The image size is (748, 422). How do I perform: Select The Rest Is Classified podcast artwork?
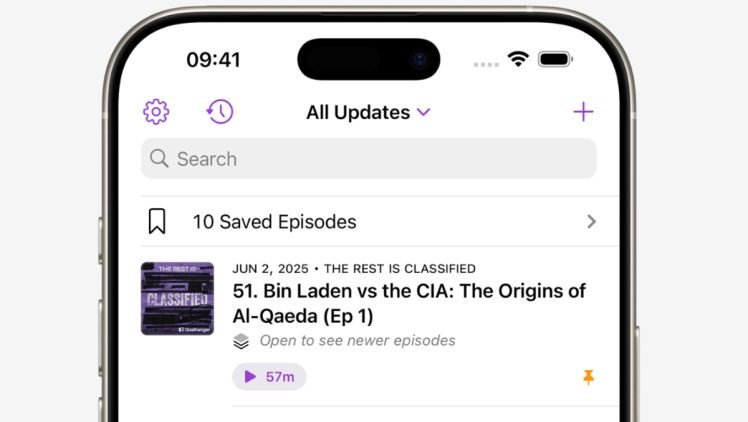click(x=177, y=298)
